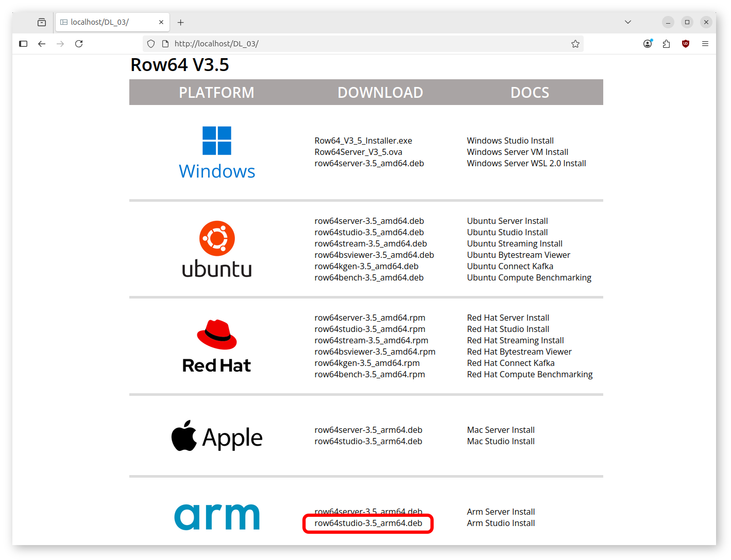Download row64kgen-3.5_amd64.rpm

(367, 363)
